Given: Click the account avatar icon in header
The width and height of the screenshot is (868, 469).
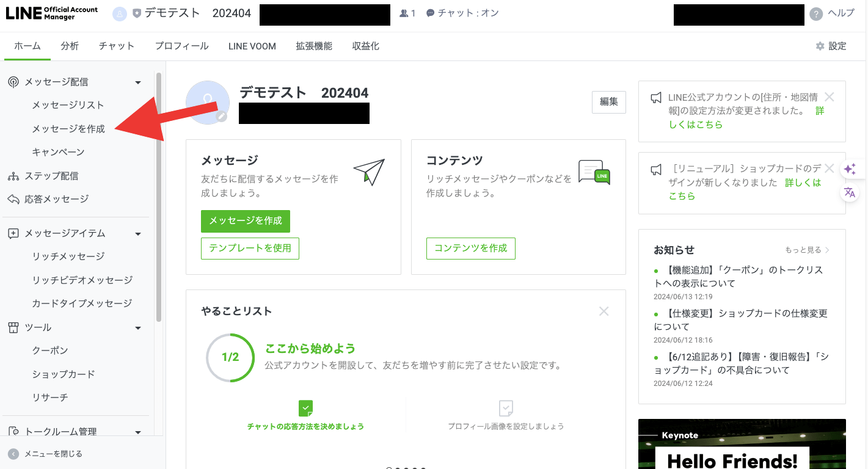Looking at the screenshot, I should pos(119,14).
